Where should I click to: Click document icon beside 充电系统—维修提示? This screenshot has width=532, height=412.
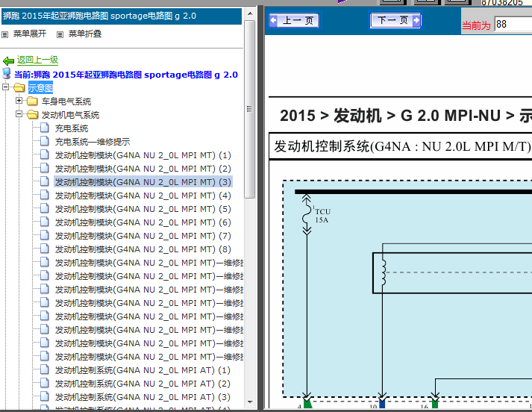coord(45,141)
